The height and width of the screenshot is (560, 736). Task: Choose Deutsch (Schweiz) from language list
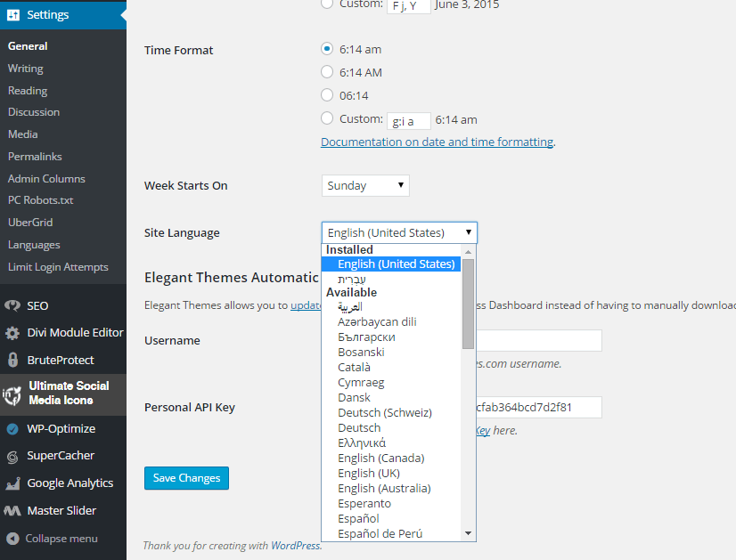[384, 412]
